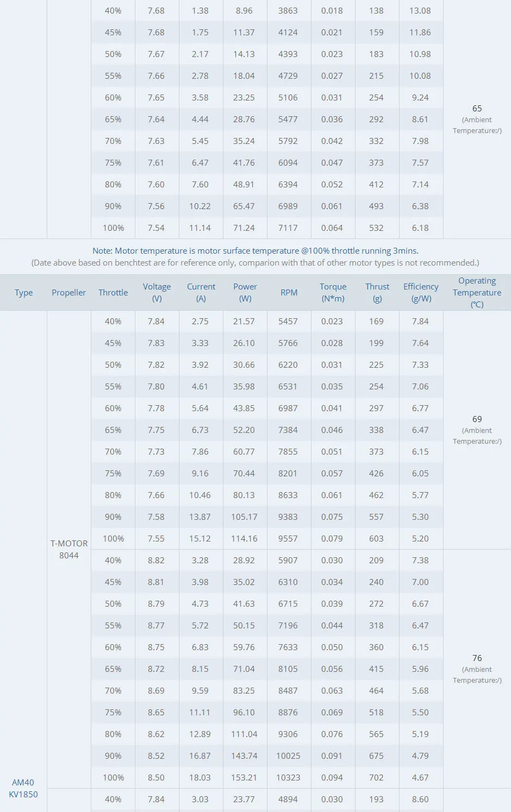Click the Power (W) column header

[x=245, y=293]
